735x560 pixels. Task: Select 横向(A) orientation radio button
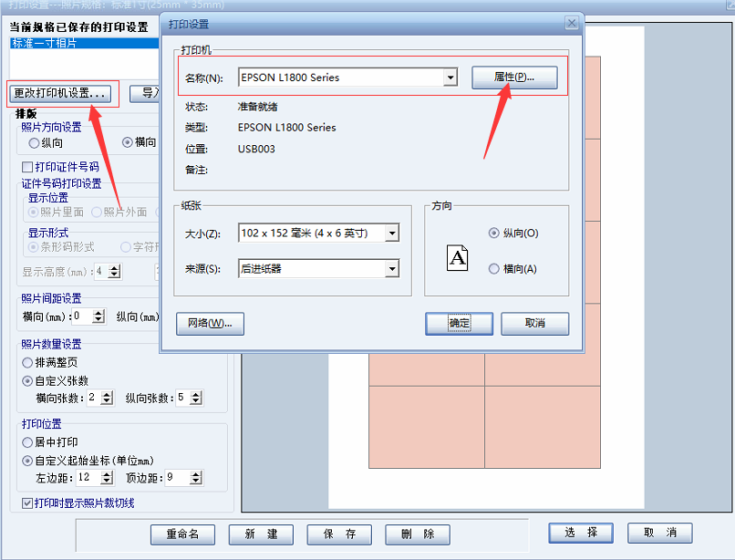pos(494,269)
